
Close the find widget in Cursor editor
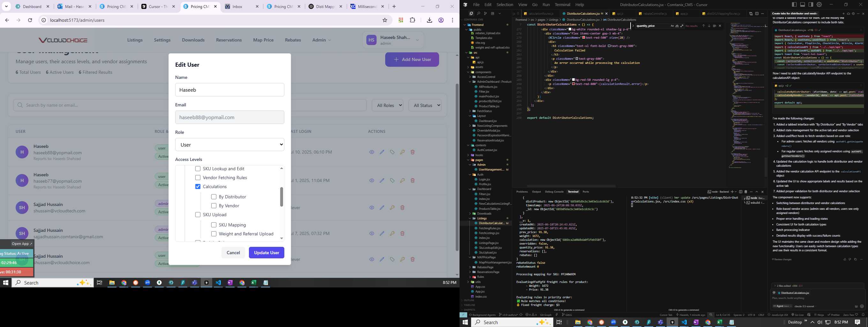[x=720, y=26]
